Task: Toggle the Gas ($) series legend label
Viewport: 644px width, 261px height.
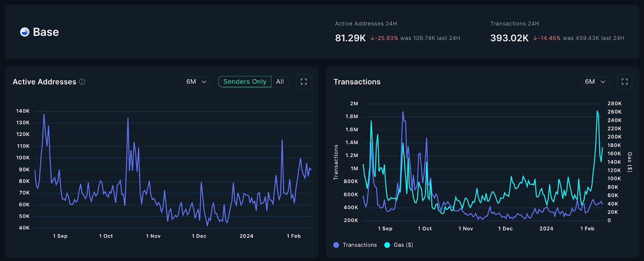Action: [403, 245]
